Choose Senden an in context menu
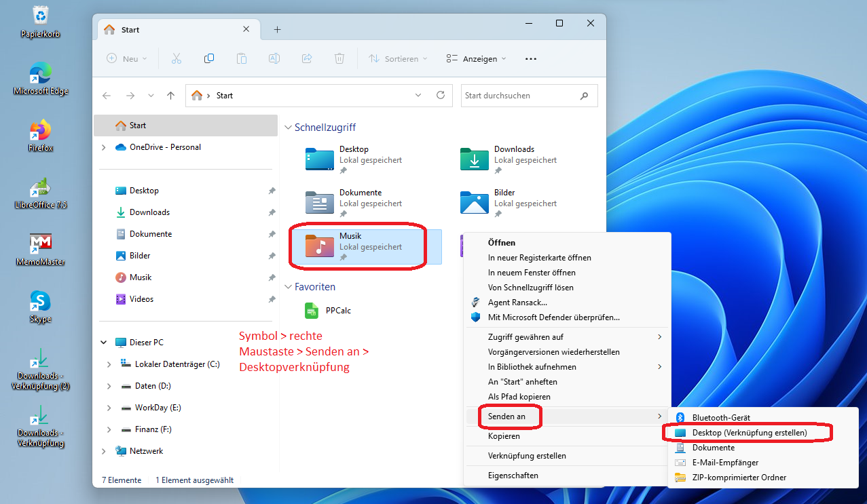This screenshot has height=504, width=867. 566,416
